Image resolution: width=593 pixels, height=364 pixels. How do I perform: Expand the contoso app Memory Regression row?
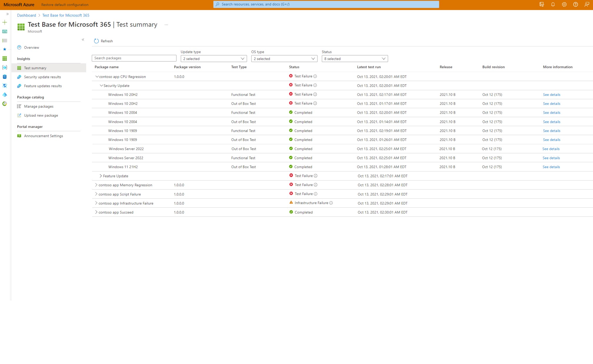pos(96,185)
